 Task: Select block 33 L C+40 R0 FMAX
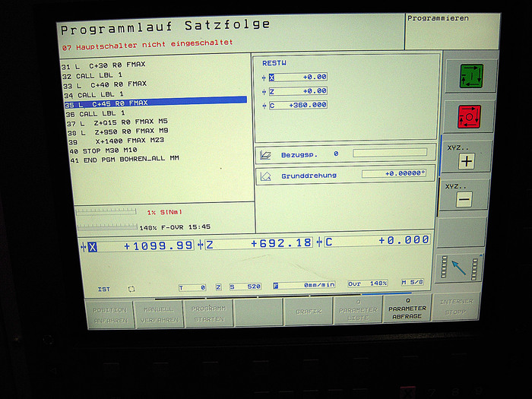105,84
